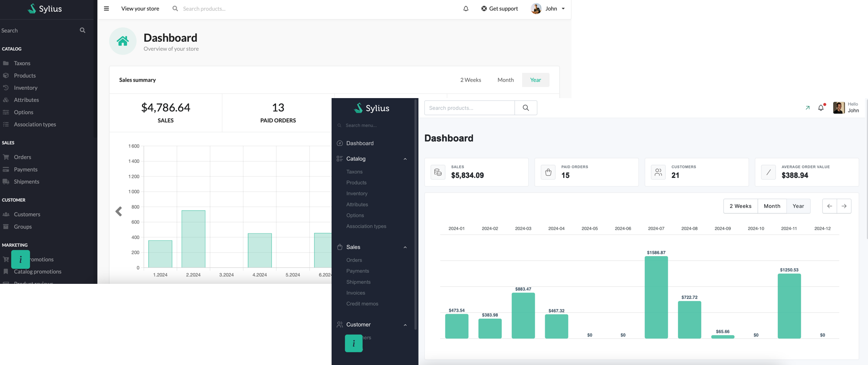The image size is (868, 365).
Task: Open Catalog promotions in old sidebar
Action: [x=38, y=272]
